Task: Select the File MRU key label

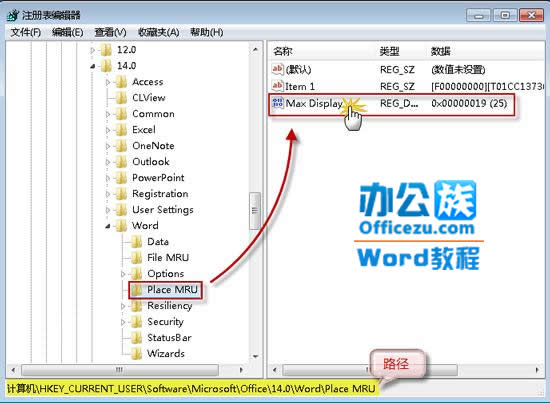Action: [x=168, y=257]
